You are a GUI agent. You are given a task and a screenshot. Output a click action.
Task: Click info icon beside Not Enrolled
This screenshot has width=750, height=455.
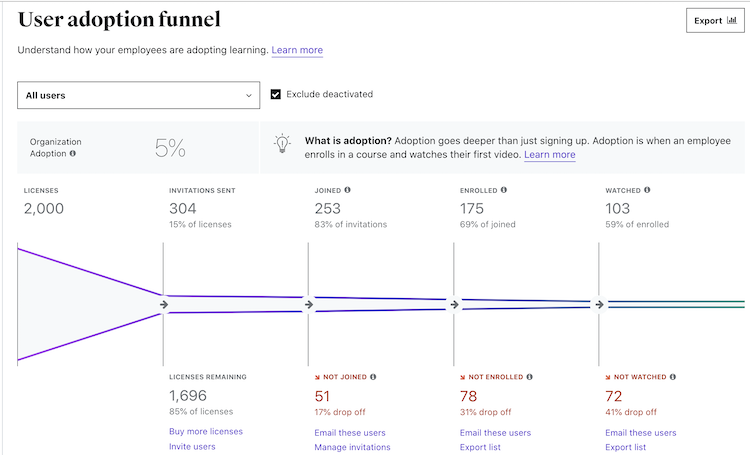(529, 377)
